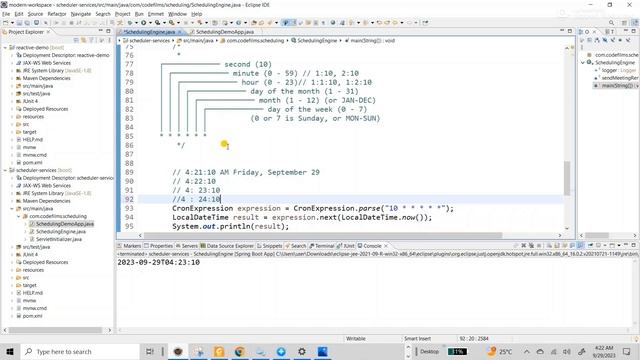Switch to SchedulingDemoApp.java editor tab

[224, 32]
